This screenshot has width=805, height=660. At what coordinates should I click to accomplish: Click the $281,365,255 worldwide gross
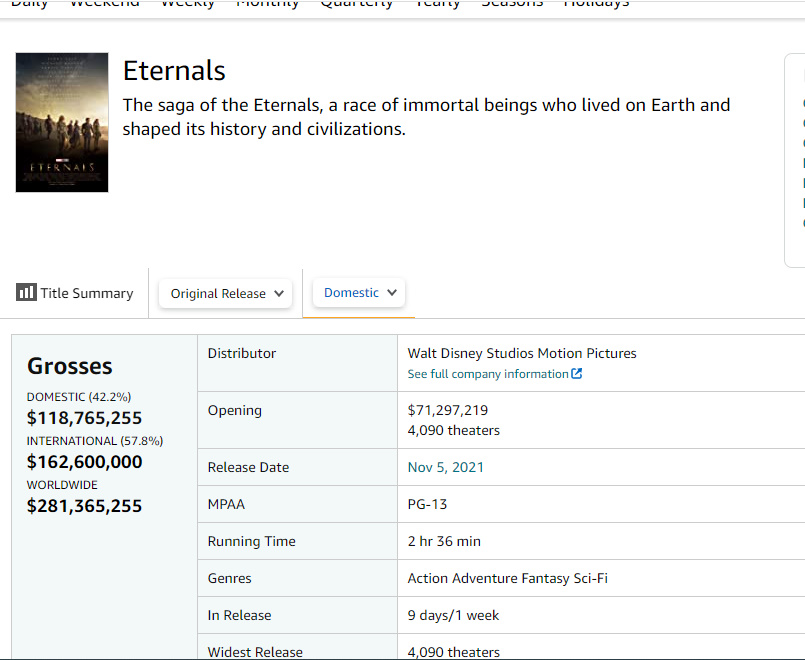click(x=84, y=506)
